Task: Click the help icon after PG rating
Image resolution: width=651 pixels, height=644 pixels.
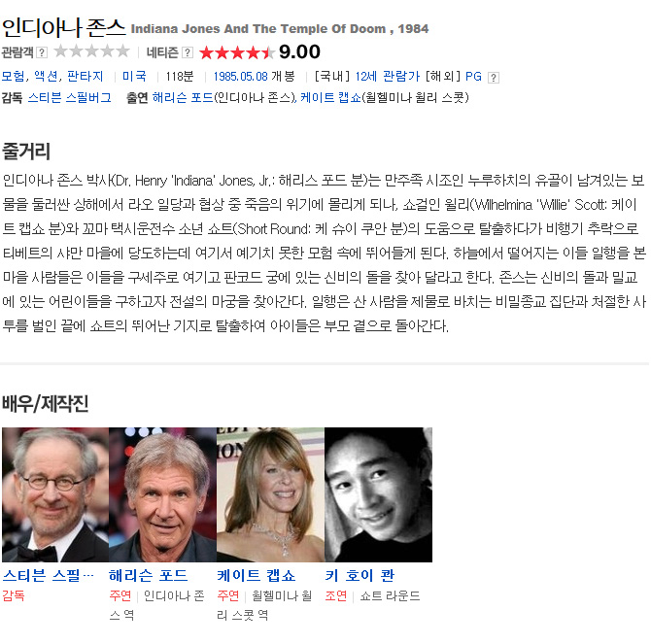Action: point(494,78)
